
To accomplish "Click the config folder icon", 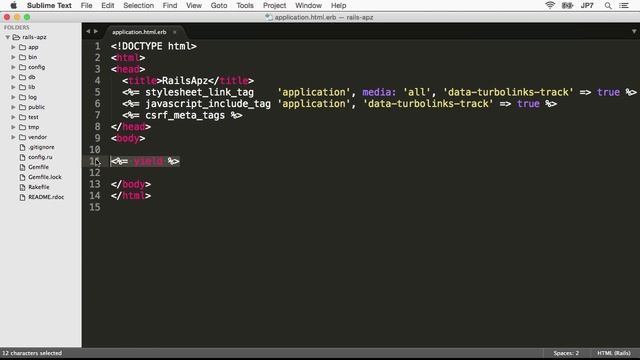I will (x=22, y=67).
